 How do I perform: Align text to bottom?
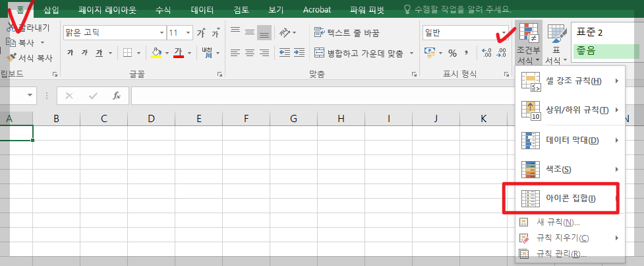pyautogui.click(x=264, y=32)
